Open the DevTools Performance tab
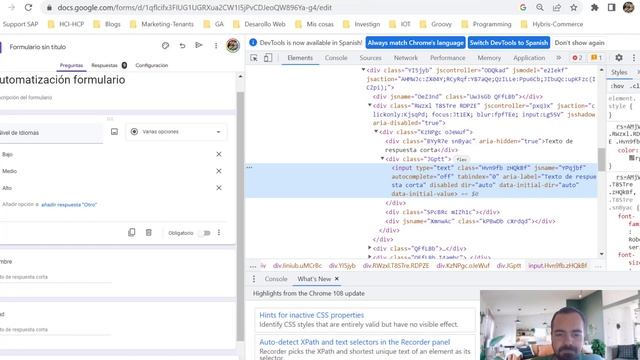 [x=447, y=58]
